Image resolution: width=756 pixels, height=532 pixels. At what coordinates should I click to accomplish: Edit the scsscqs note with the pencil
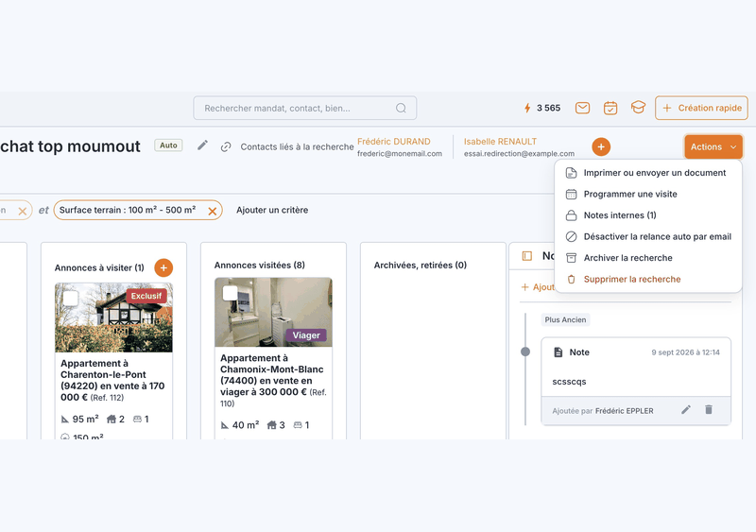(686, 409)
